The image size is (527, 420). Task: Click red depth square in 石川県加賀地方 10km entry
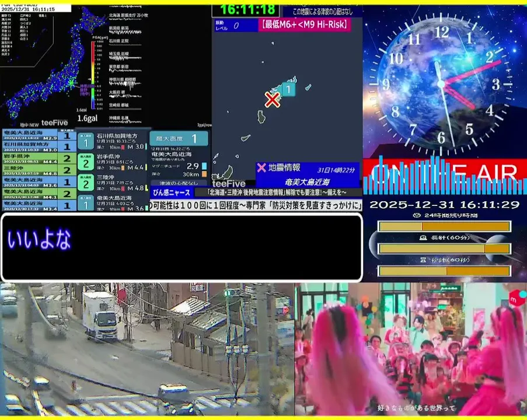click(123, 147)
